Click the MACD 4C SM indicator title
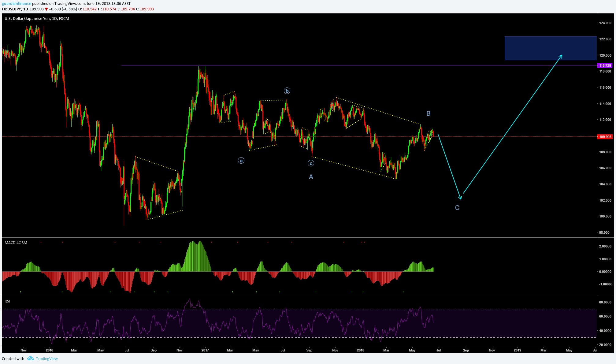The width and height of the screenshot is (616, 364). (16, 243)
